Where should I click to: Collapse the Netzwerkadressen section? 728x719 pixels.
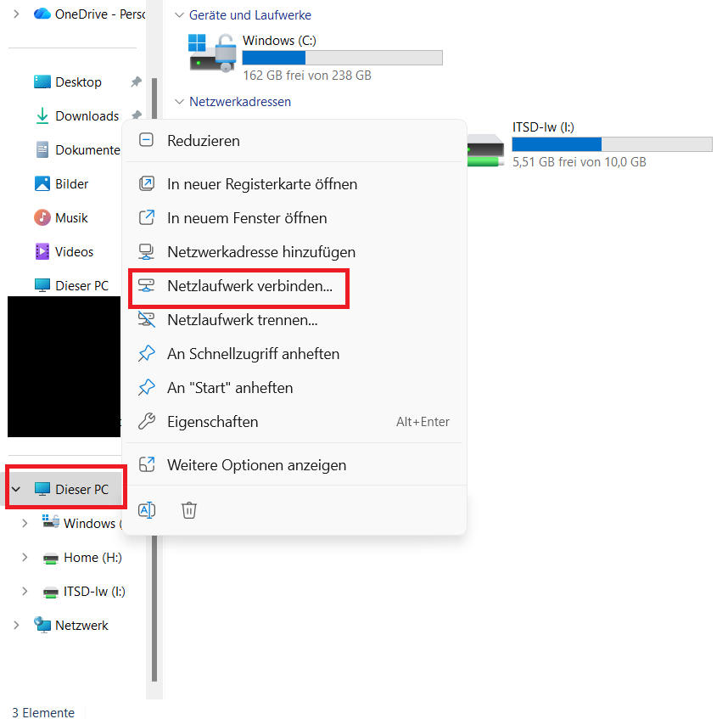click(x=179, y=102)
